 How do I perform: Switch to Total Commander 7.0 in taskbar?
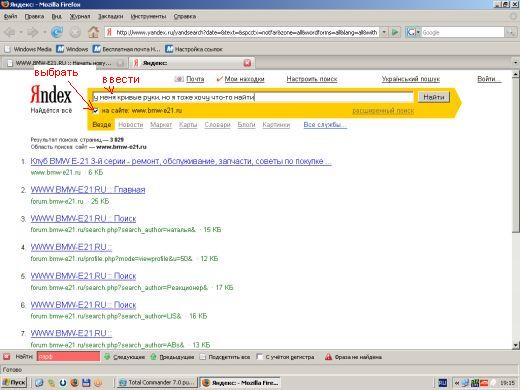point(156,383)
